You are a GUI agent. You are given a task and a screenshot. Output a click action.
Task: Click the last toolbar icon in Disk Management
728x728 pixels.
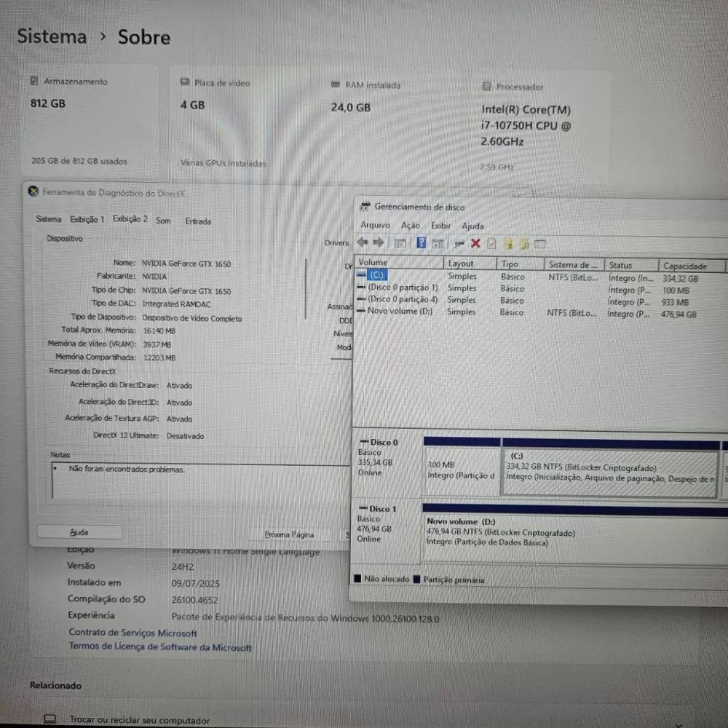pos(540,244)
